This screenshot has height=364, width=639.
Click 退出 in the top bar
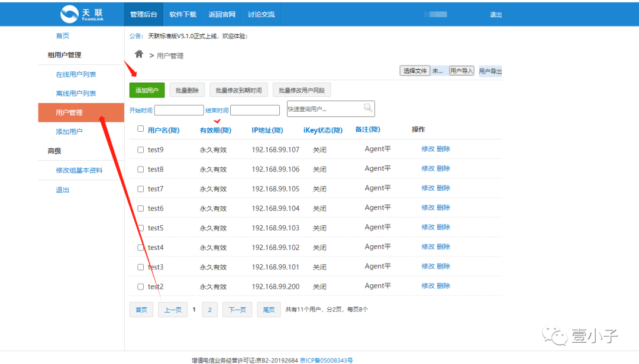(x=496, y=15)
